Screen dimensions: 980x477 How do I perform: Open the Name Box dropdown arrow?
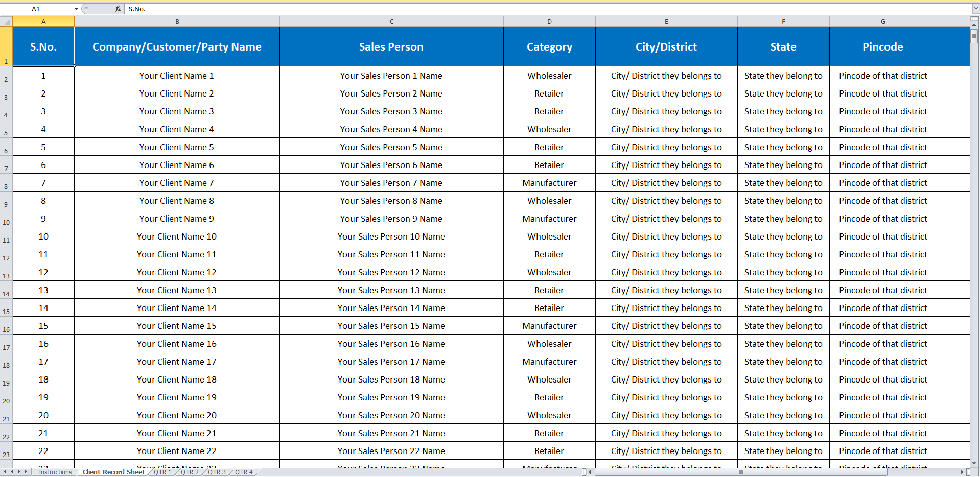[x=76, y=9]
